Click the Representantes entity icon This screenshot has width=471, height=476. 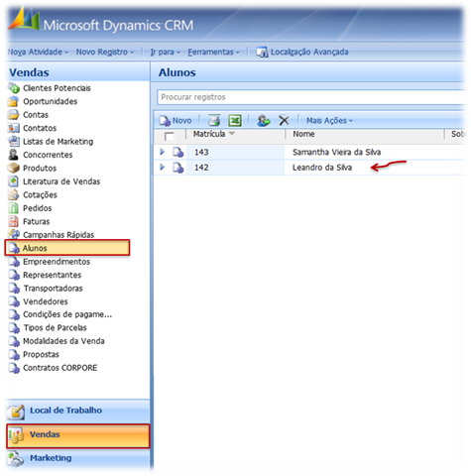[14, 275]
